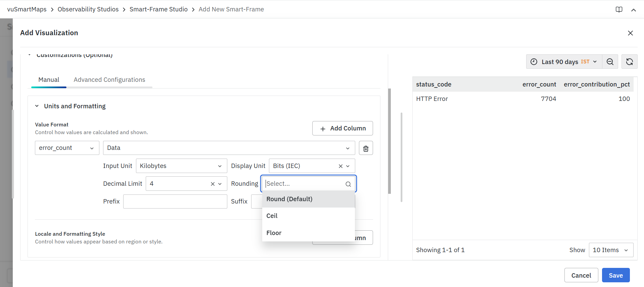The width and height of the screenshot is (644, 287).
Task: Refresh the preview data
Action: (630, 62)
